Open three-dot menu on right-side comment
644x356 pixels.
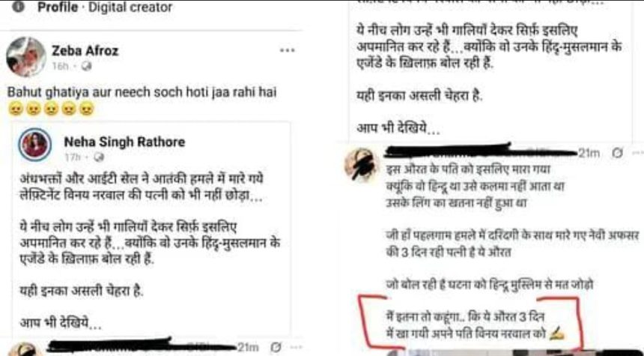coord(638,153)
